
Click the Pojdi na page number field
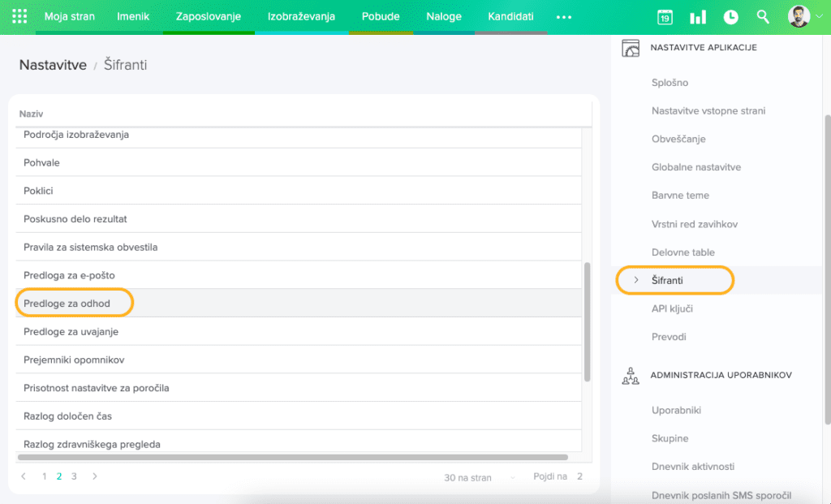tap(580, 476)
